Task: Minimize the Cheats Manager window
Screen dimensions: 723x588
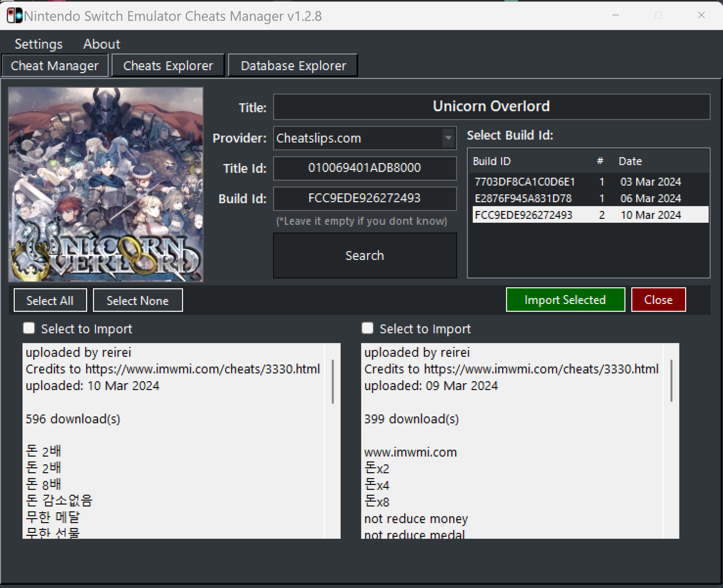Action: click(616, 15)
